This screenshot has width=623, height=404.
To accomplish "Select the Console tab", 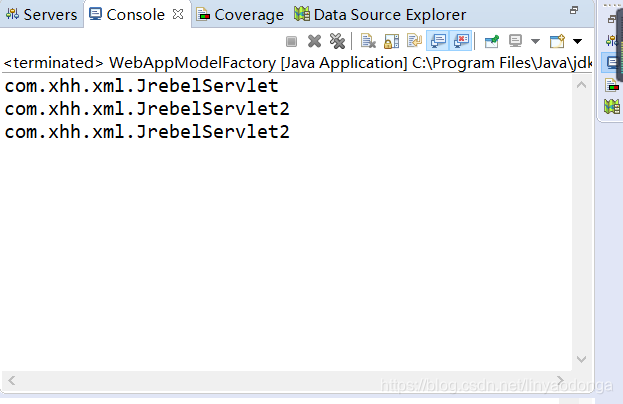I will pyautogui.click(x=126, y=15).
